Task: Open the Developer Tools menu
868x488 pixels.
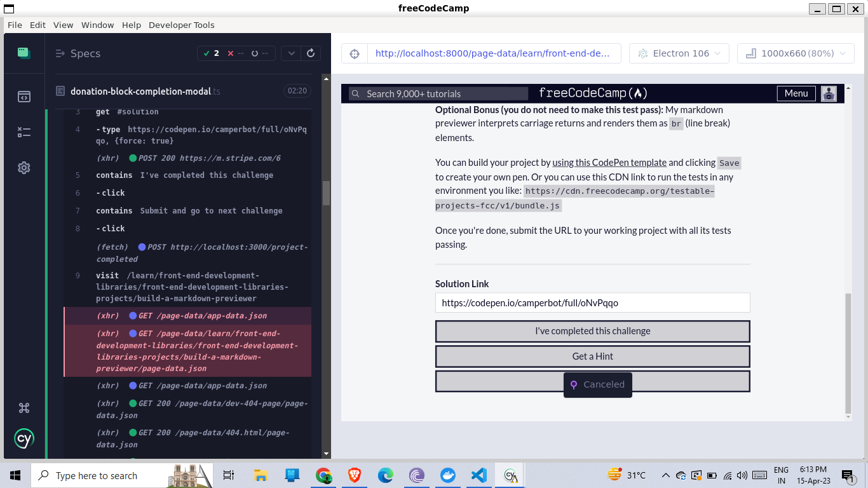Action: click(182, 25)
